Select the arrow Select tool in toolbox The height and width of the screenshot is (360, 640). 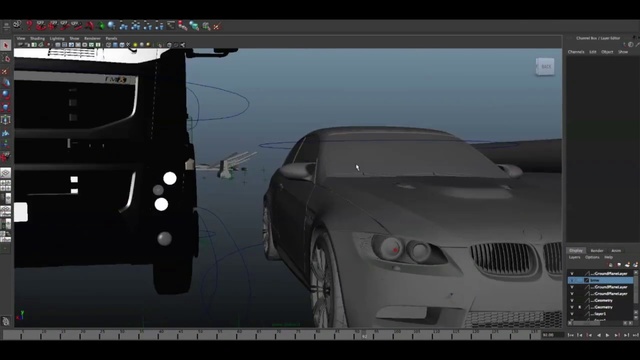click(x=6, y=45)
